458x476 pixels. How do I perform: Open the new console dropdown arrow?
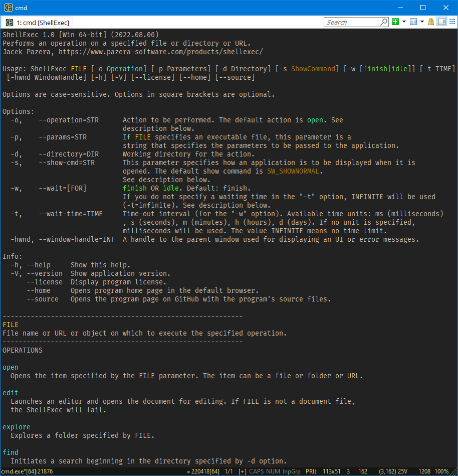404,22
